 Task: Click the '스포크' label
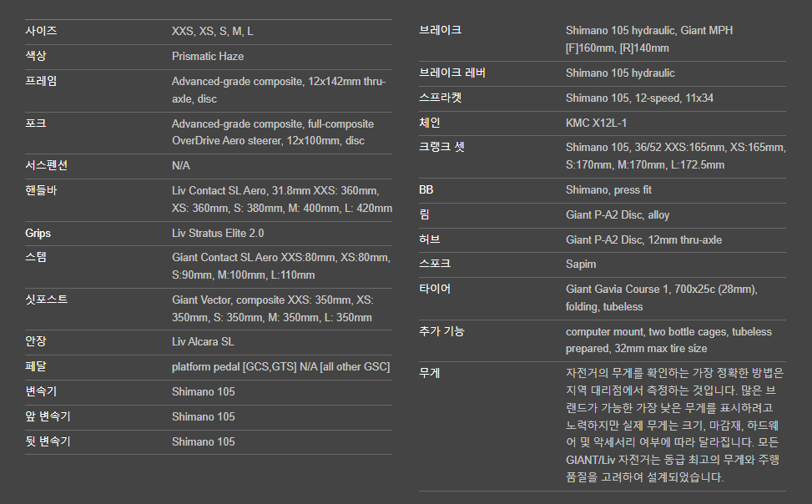pyautogui.click(x=435, y=264)
